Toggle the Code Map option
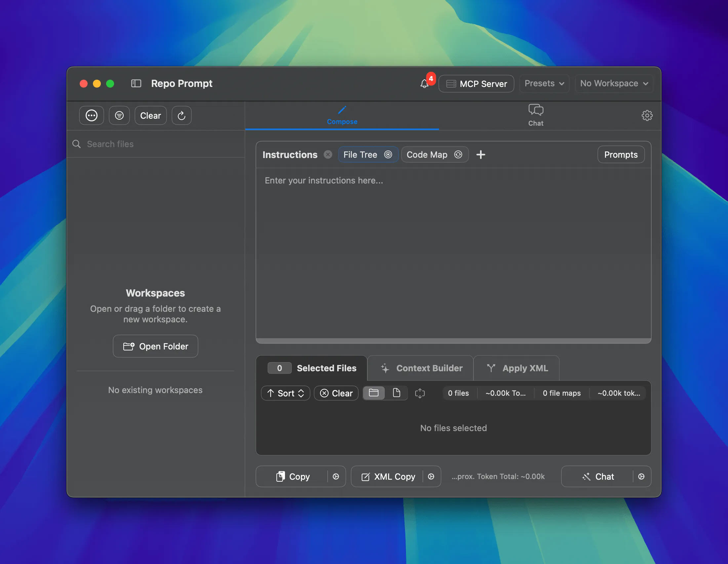728x564 pixels. 434,155
